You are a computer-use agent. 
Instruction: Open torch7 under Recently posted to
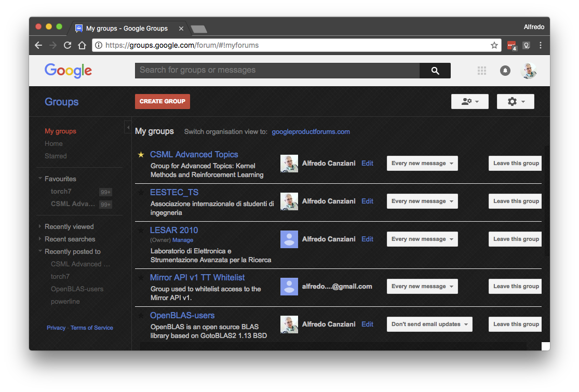tap(60, 276)
